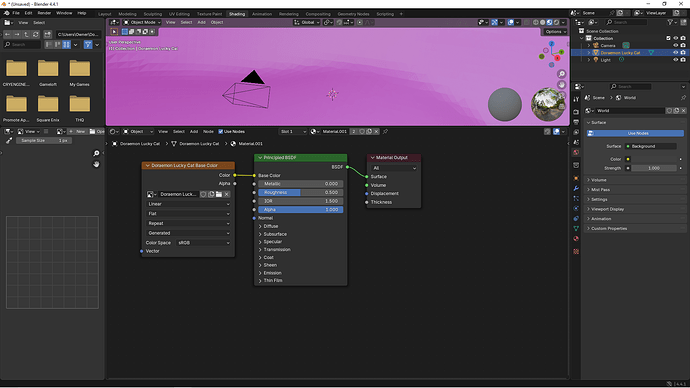This screenshot has height=388, width=690.
Task: Click the viewport zoom magnifier gizmo
Action: [x=562, y=74]
